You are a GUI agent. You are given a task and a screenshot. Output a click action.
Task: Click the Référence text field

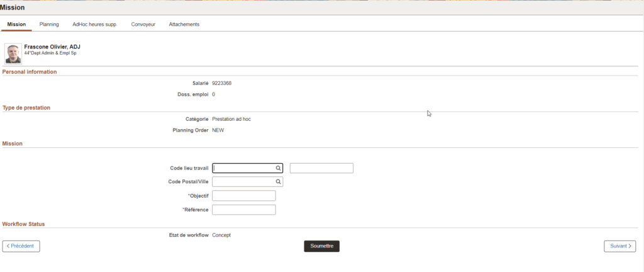coord(244,210)
